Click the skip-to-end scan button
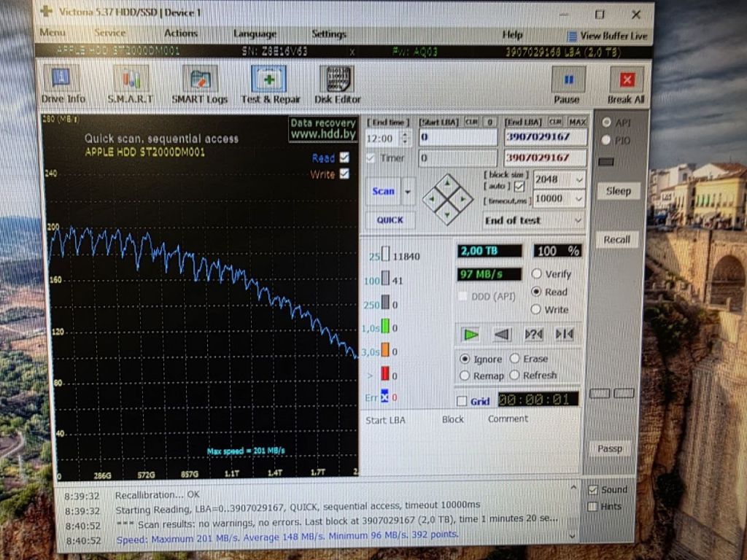Viewport: 747px width, 560px height. (565, 335)
